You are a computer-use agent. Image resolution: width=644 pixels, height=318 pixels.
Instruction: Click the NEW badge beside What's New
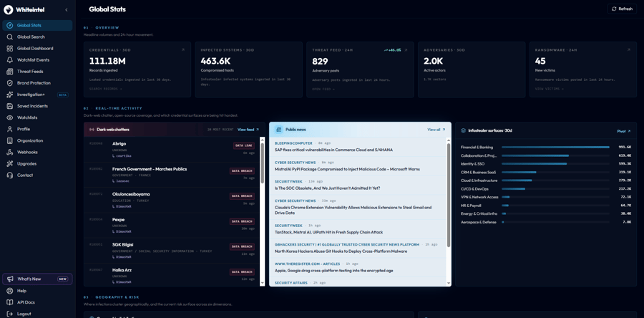click(x=62, y=279)
